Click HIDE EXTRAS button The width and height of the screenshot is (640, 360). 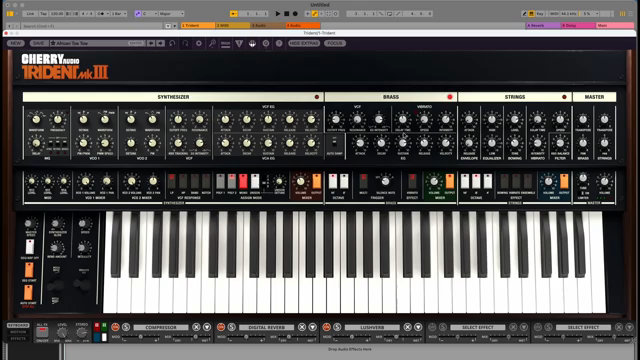click(304, 43)
